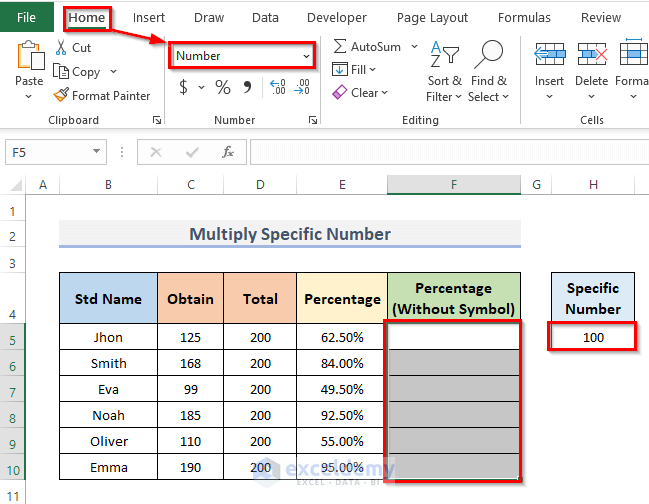The height and width of the screenshot is (504, 649).
Task: Click the green File button
Action: pos(27,17)
